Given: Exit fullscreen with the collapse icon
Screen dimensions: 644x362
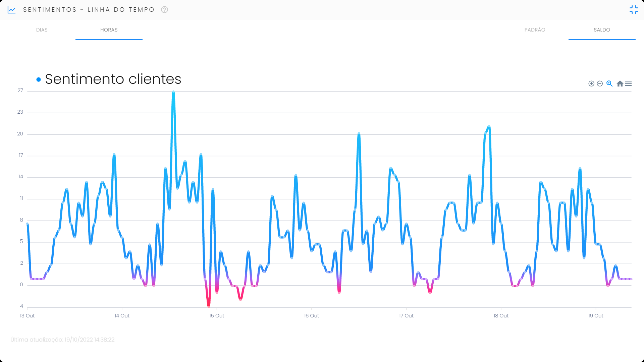Looking at the screenshot, I should click(634, 10).
